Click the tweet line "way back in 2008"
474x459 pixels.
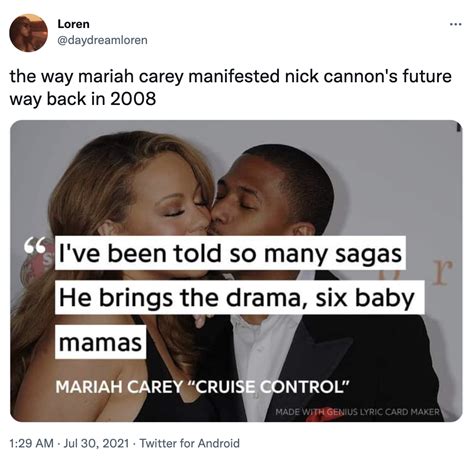(83, 99)
